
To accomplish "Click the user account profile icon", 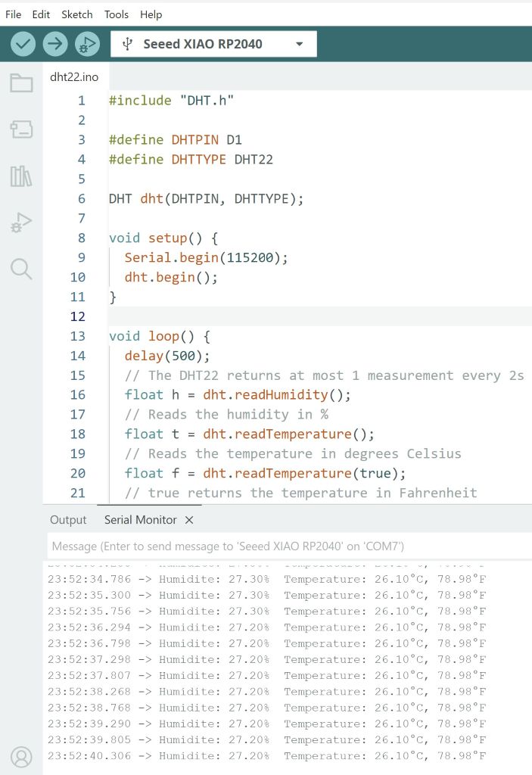I will pyautogui.click(x=21, y=756).
